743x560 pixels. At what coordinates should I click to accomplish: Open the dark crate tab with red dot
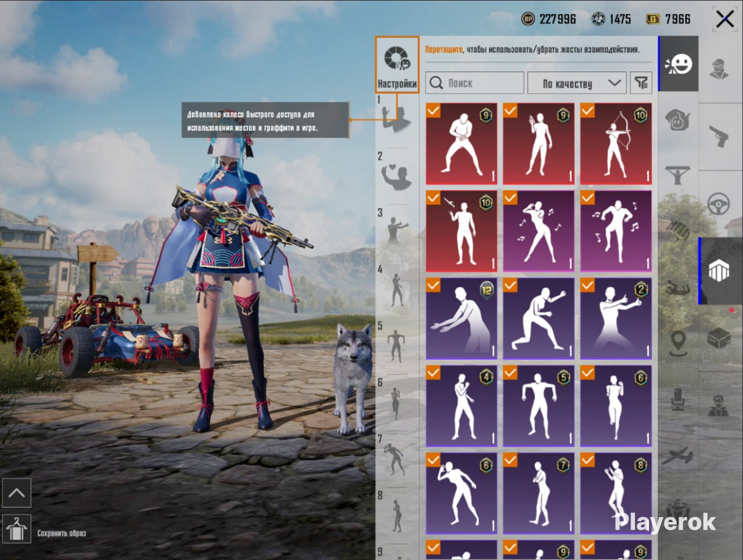pos(720,337)
